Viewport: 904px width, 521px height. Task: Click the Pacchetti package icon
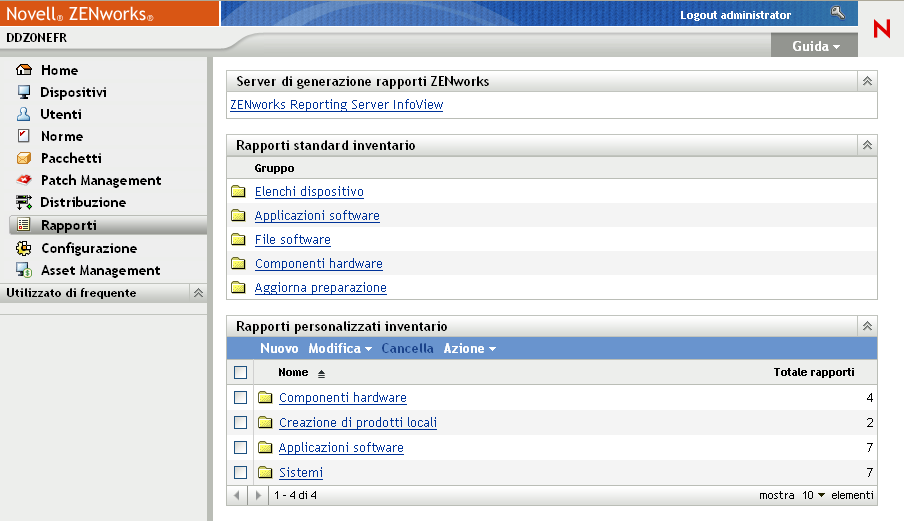pos(25,159)
